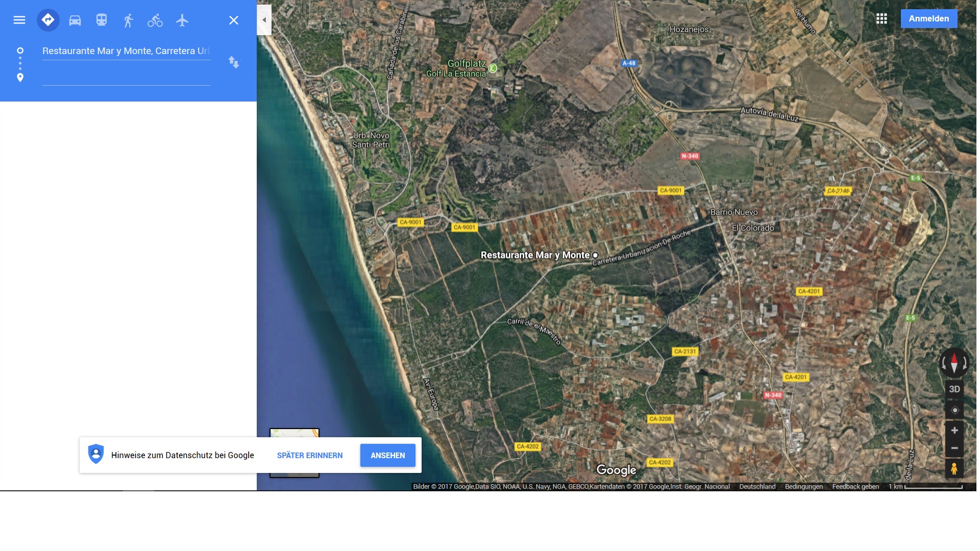Open the Google apps grid
Viewport: 980px width, 551px height.
coord(881,19)
